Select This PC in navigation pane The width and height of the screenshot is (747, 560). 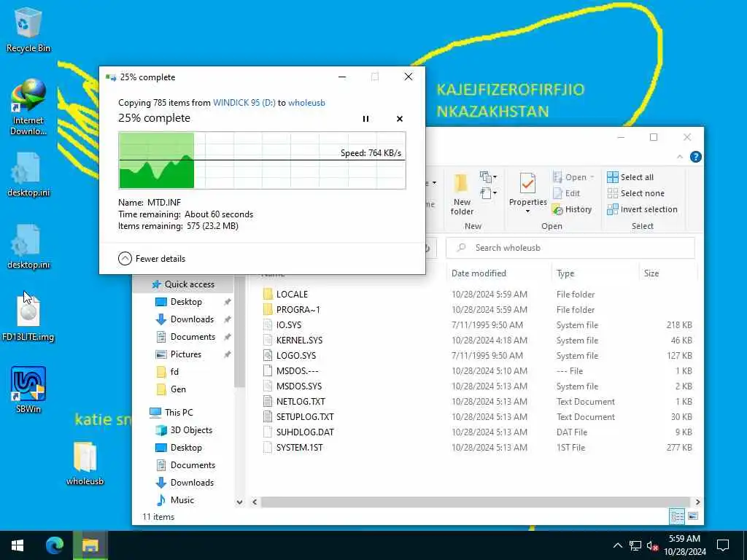171,413
